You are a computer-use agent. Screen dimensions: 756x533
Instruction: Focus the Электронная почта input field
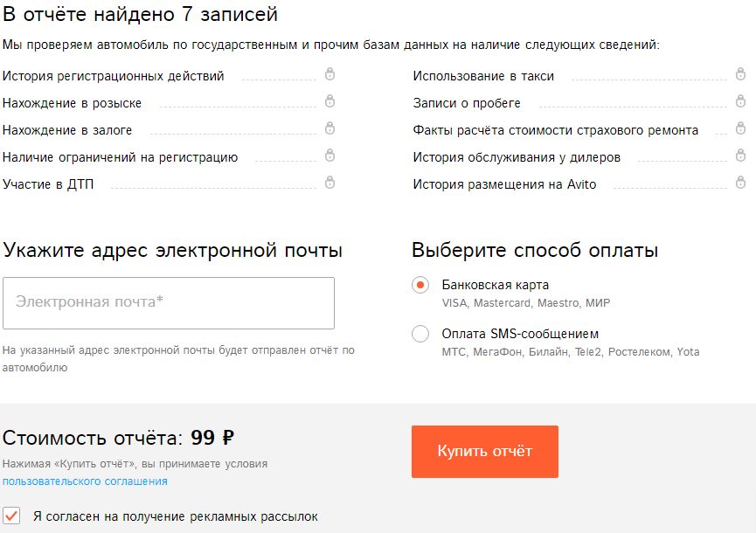(x=169, y=303)
